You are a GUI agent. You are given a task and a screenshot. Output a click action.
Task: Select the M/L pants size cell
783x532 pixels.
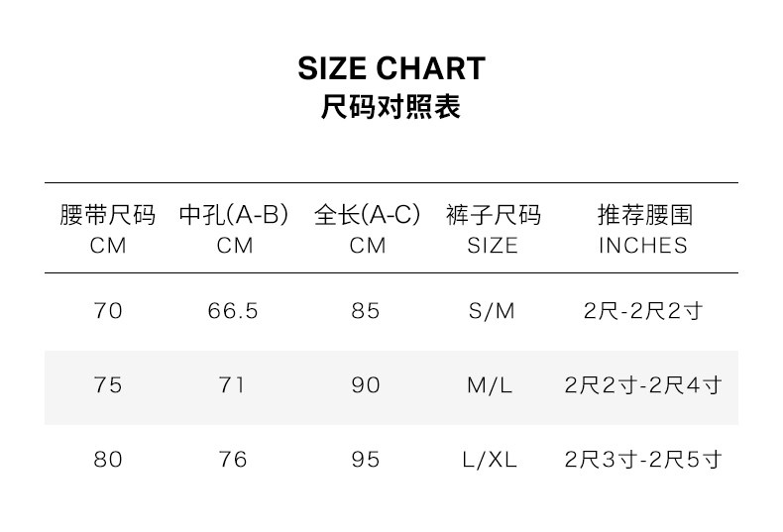(x=491, y=385)
